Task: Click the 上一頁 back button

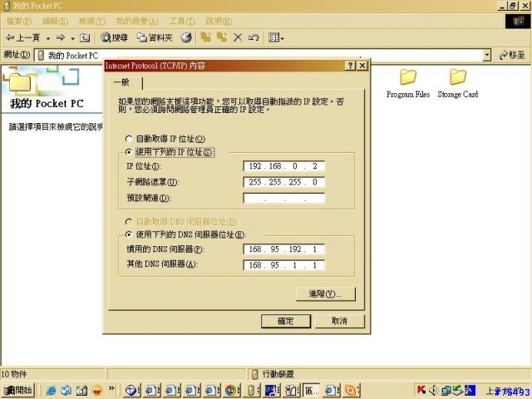Action: pyautogui.click(x=22, y=37)
